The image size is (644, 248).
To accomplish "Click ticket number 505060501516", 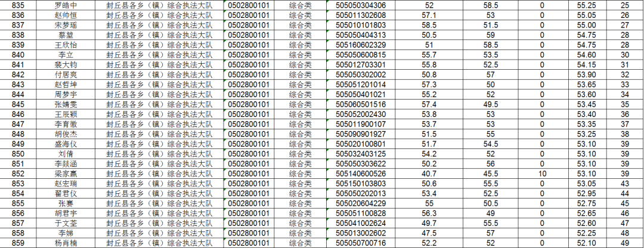I will [x=361, y=104].
